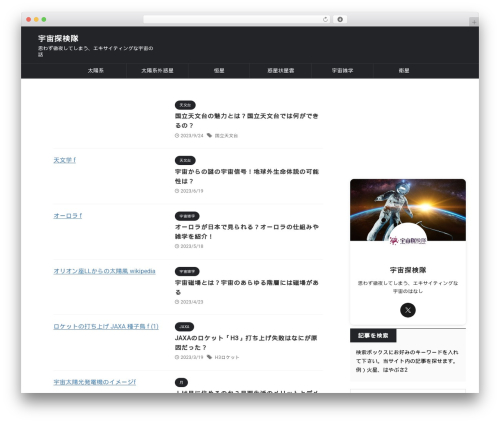Click the 宇宙探検隊 logo in profile card
Screen dimensions: 500x423
(x=408, y=241)
